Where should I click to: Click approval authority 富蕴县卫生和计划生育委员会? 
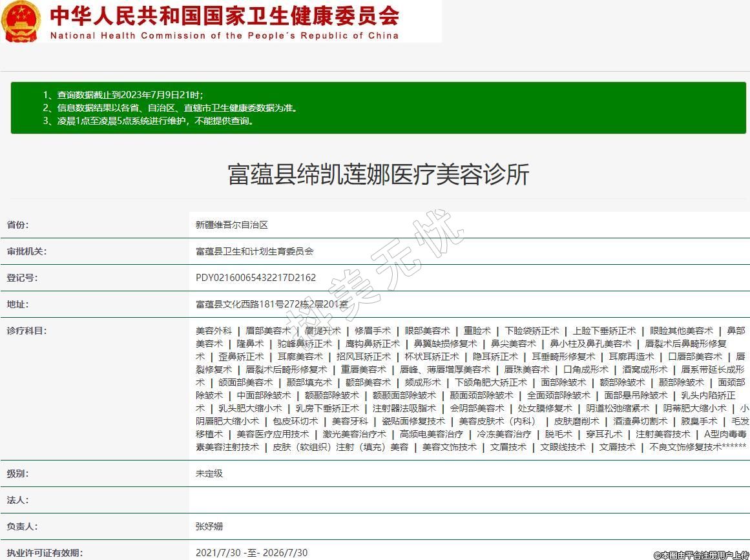(x=255, y=251)
